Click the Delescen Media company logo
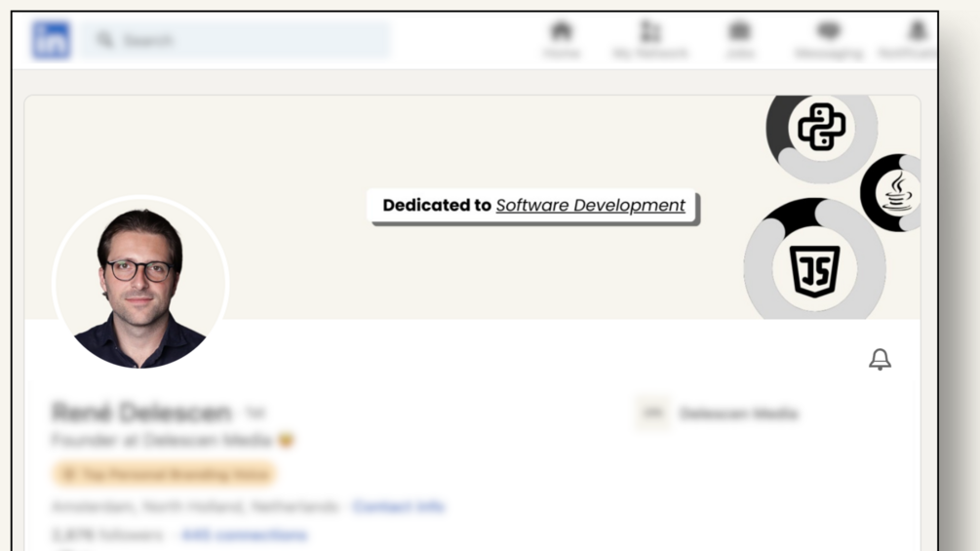Image resolution: width=980 pixels, height=551 pixels. [x=653, y=413]
